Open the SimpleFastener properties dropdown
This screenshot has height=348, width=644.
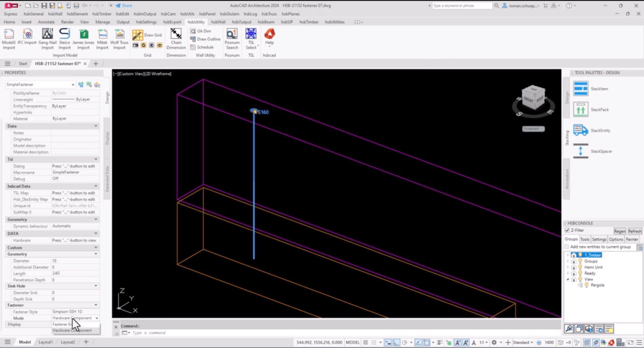point(73,84)
